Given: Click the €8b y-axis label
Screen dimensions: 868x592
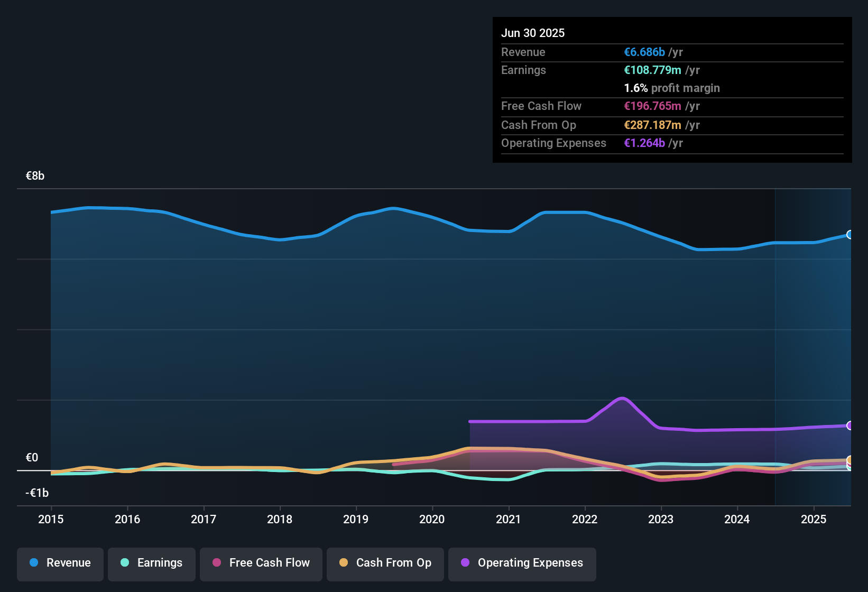Looking at the screenshot, I should (x=35, y=176).
